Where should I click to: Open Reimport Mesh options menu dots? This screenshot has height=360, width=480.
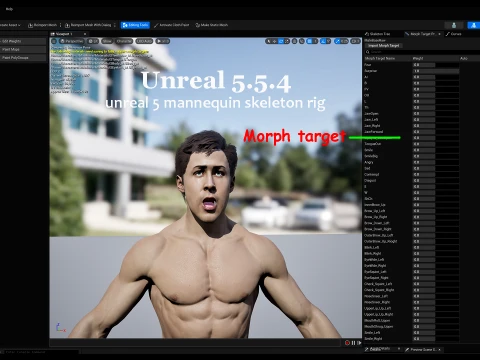tap(60, 25)
